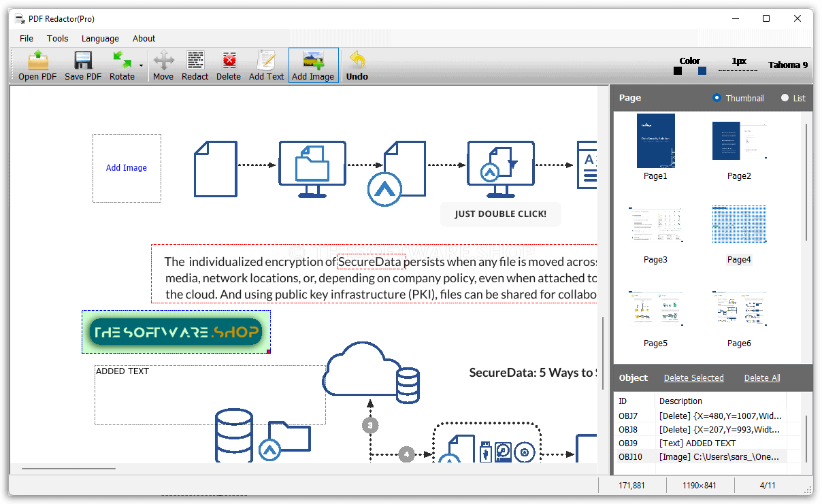Image resolution: width=822 pixels, height=504 pixels.
Task: Click the first blank document diagram icon
Action: pyautogui.click(x=216, y=169)
